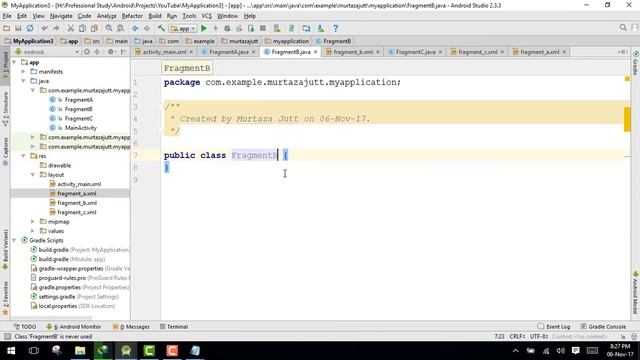The height and width of the screenshot is (360, 640).
Task: Click the Replace icon in toolbar
Action: [x=120, y=28]
